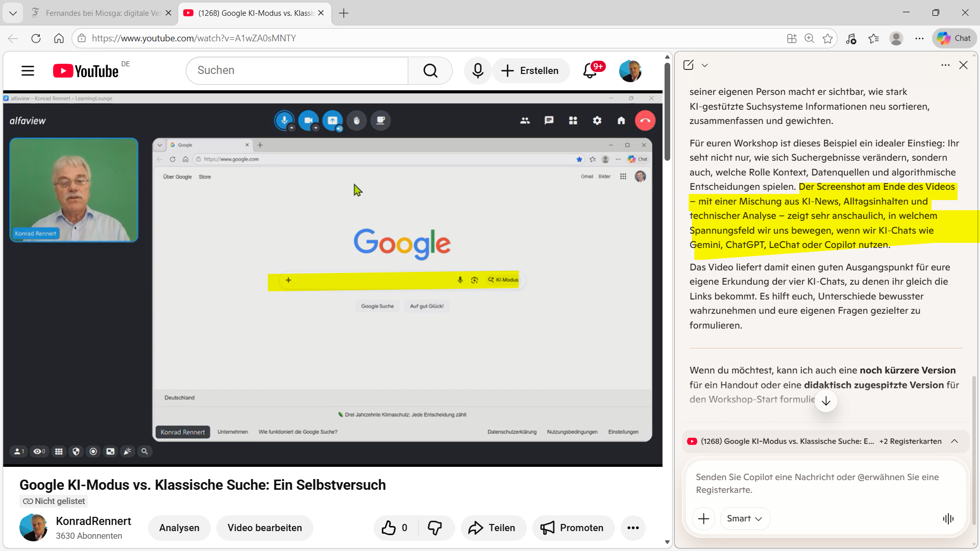980x551 pixels.
Task: Open the Smart mode dropdown
Action: click(745, 519)
